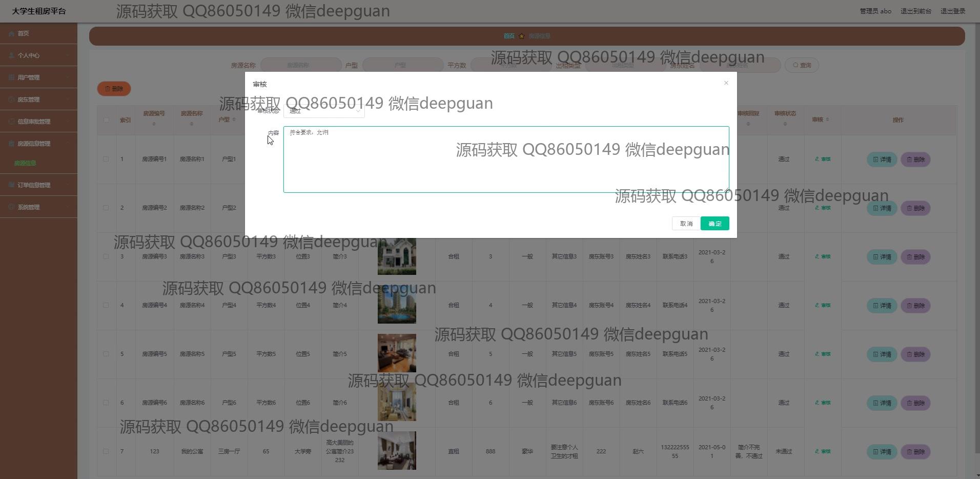This screenshot has height=479, width=980.
Task: Click the 我的公寓 cell in row 7
Action: coord(192,451)
